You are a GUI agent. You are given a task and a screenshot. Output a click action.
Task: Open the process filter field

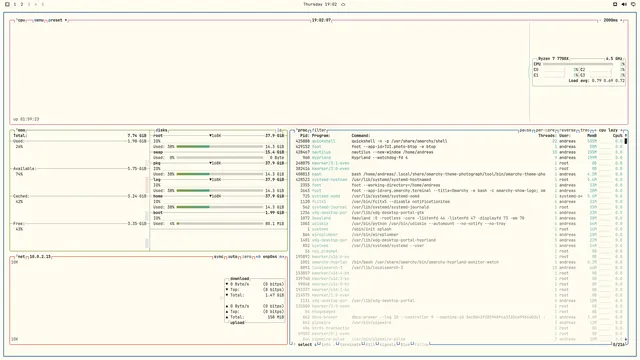tap(319, 130)
